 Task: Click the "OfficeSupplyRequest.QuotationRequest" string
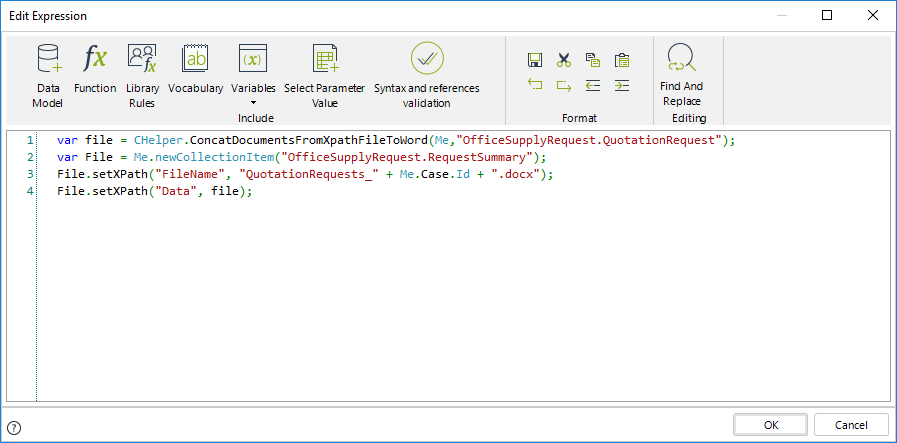tap(589, 140)
